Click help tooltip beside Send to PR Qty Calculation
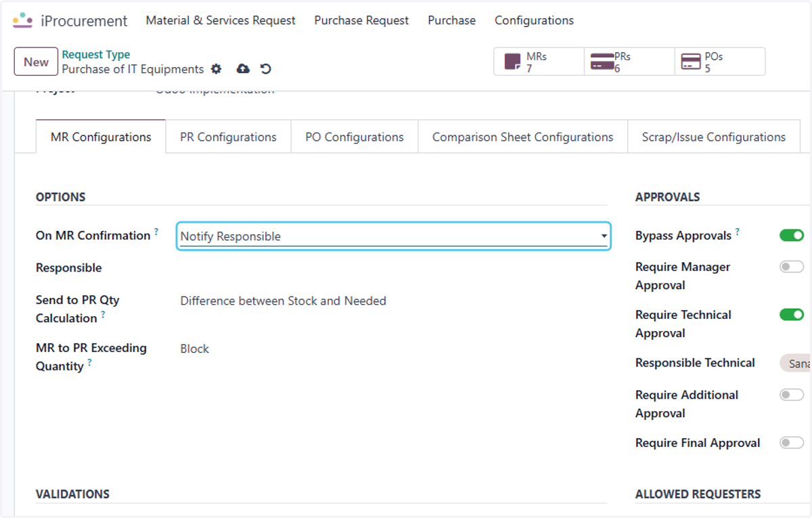 click(x=104, y=314)
